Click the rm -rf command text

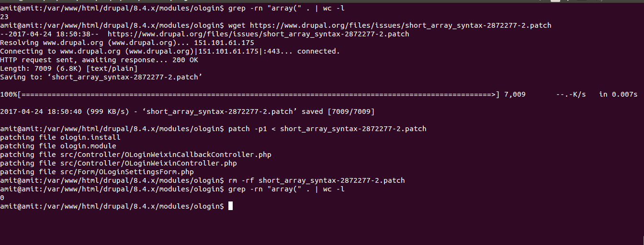(x=316, y=180)
